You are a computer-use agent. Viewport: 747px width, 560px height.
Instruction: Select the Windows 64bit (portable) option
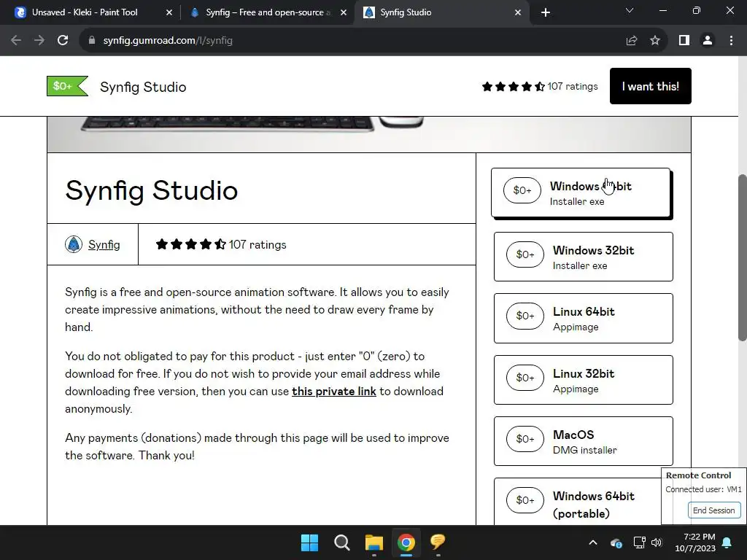coord(578,502)
